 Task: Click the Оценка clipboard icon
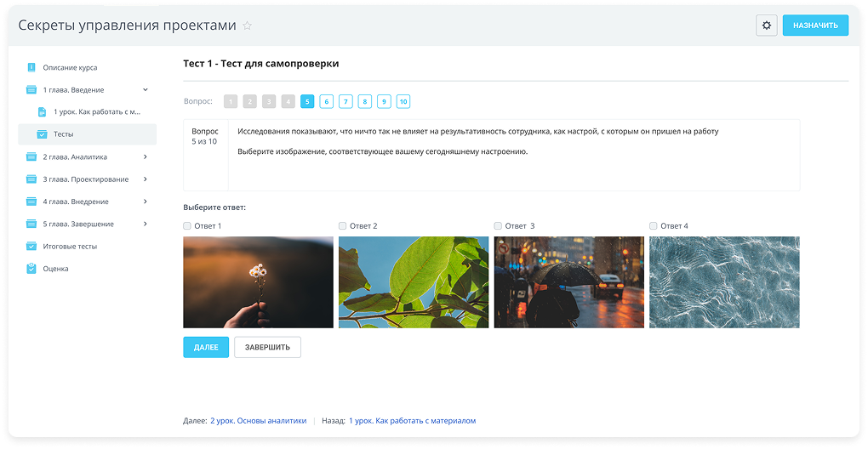click(31, 268)
